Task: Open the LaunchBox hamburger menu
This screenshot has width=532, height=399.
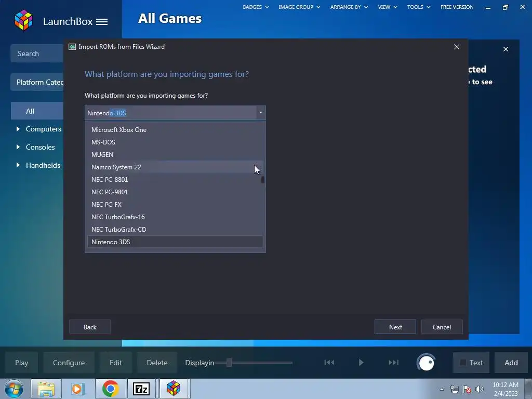Action: [102, 22]
